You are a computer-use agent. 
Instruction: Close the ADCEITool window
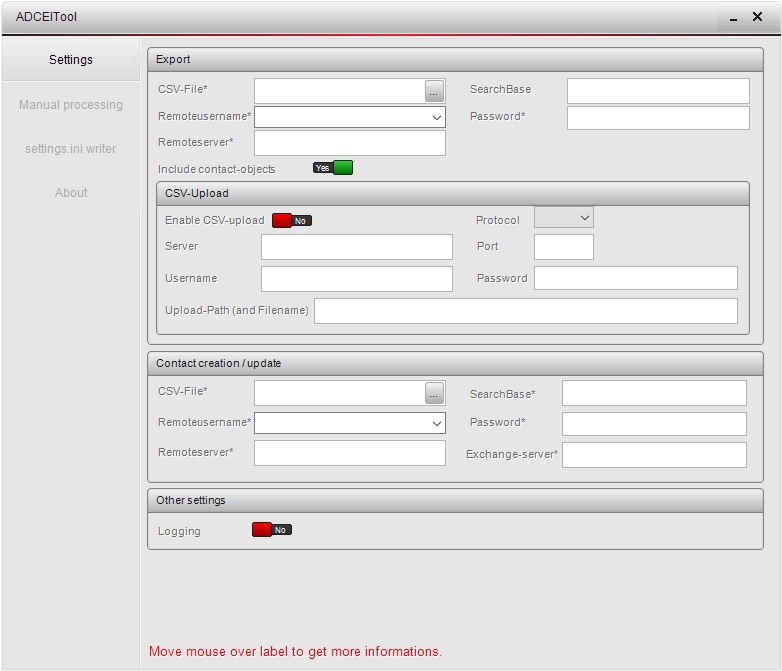757,17
